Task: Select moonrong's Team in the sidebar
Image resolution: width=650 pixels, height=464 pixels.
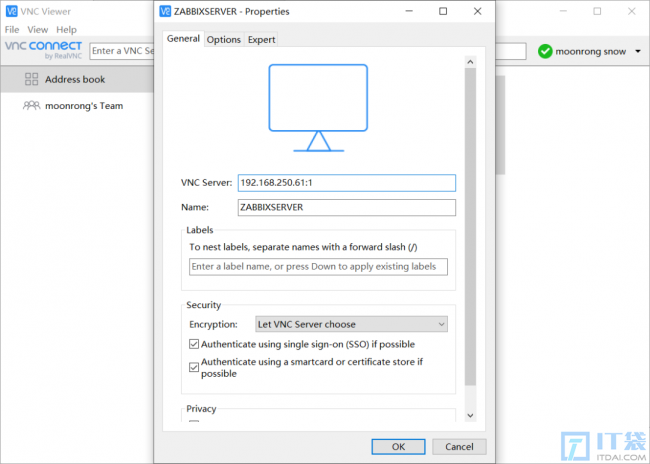Action: click(77, 106)
